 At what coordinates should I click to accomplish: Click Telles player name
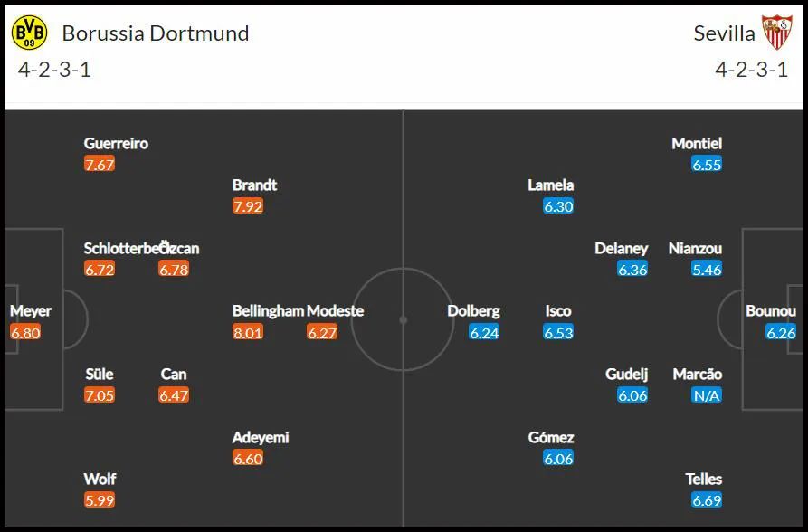click(703, 479)
